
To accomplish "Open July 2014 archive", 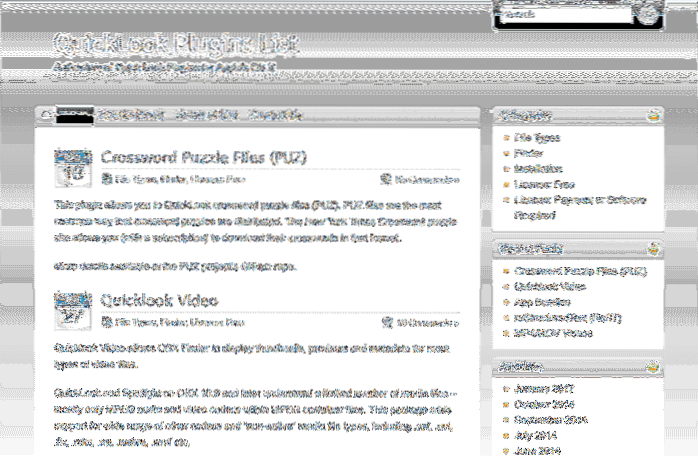I will pos(535,436).
